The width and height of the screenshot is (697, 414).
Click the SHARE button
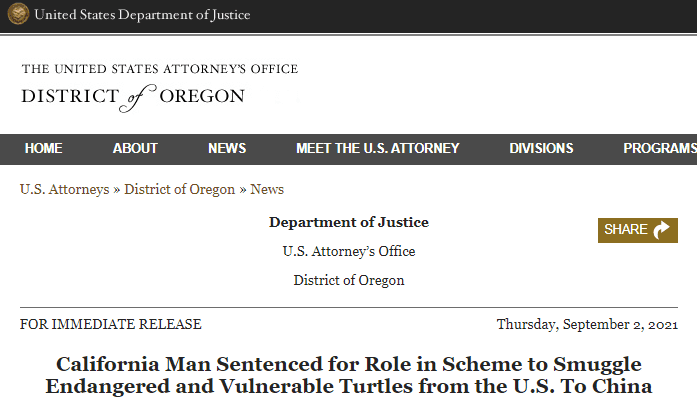point(638,230)
